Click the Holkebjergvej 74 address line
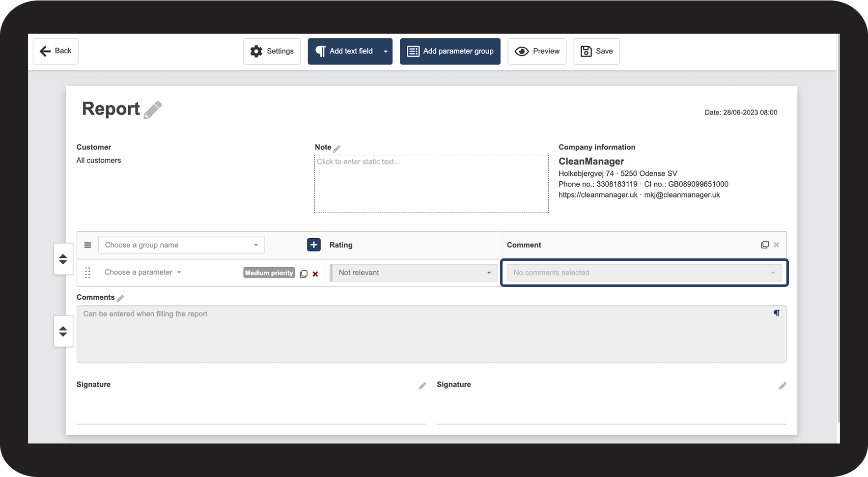Viewport: 868px width, 477px height. coord(618,173)
